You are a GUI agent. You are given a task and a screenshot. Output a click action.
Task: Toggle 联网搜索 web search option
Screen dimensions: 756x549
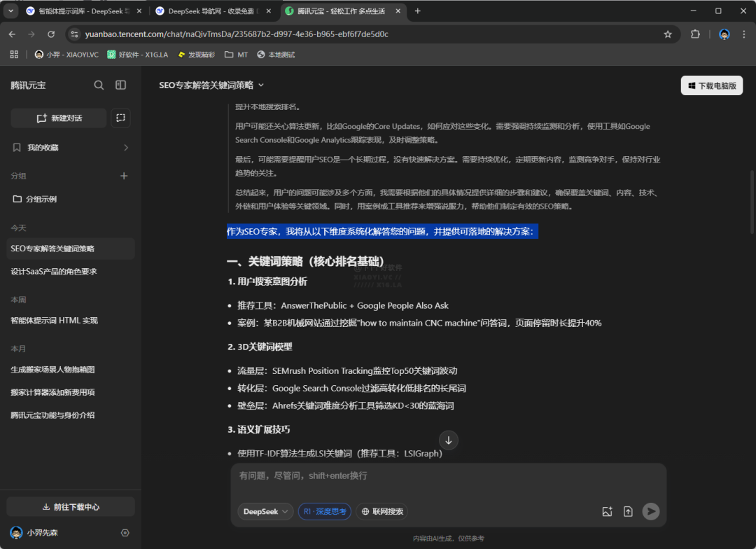point(382,511)
